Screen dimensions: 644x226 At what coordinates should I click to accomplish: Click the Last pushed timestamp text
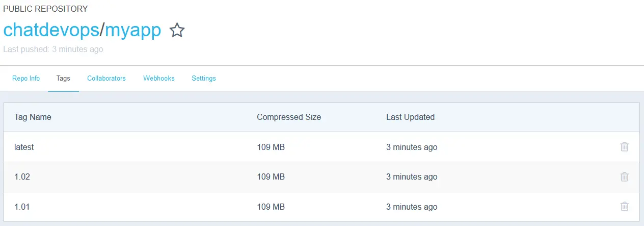(53, 49)
